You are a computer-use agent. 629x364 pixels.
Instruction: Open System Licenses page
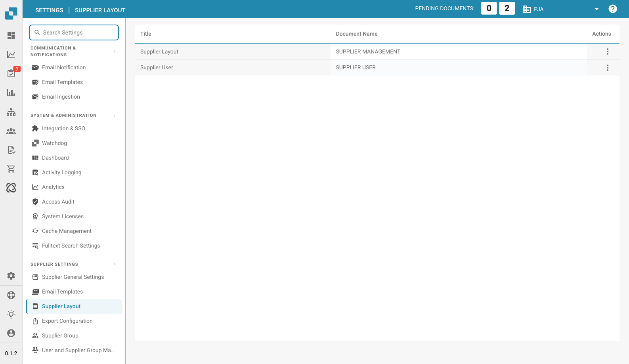tap(74, 216)
